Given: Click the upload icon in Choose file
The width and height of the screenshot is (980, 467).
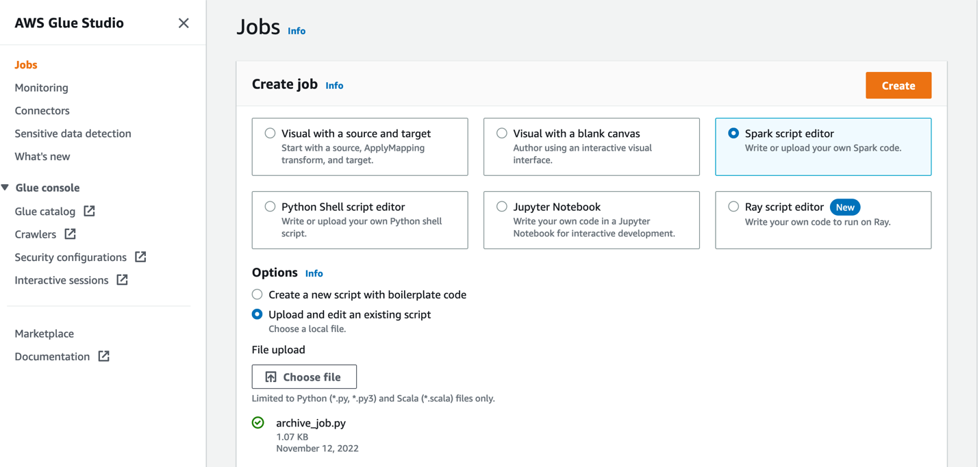Looking at the screenshot, I should click(x=271, y=377).
